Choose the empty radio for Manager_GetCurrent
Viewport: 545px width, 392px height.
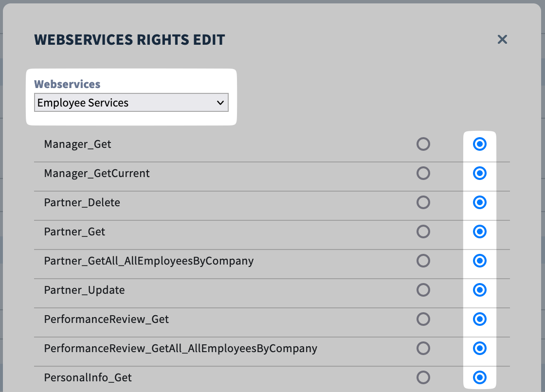coord(423,173)
